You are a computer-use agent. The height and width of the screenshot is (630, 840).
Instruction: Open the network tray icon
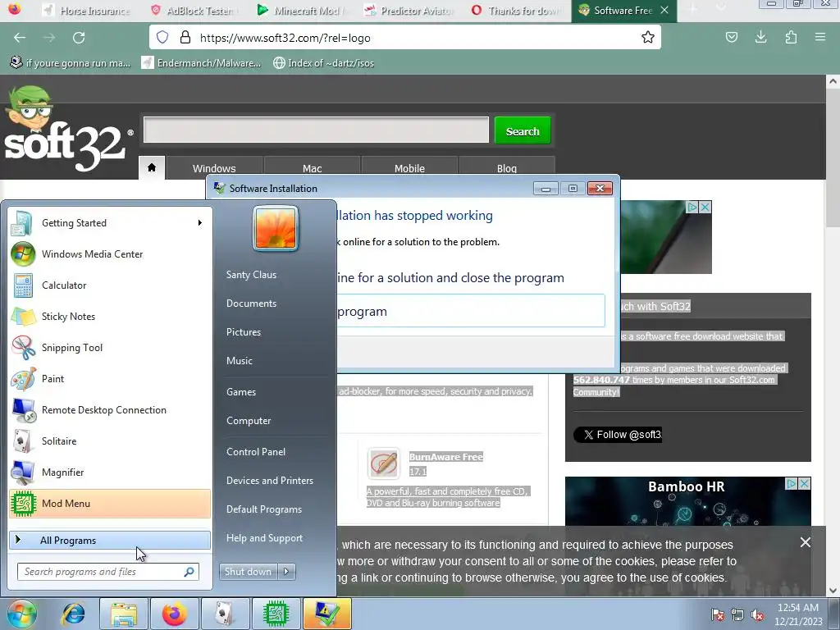[737, 614]
